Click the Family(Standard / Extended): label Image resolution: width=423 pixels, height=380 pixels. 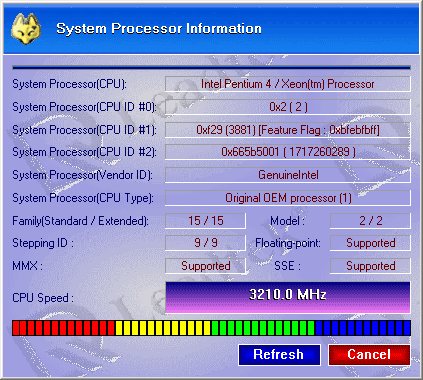pos(80,221)
